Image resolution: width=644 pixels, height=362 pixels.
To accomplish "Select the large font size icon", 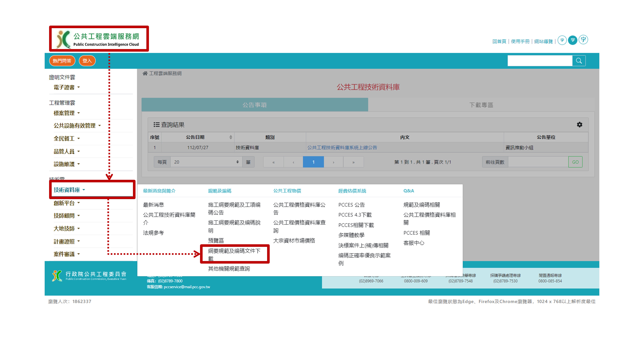I will point(583,39).
